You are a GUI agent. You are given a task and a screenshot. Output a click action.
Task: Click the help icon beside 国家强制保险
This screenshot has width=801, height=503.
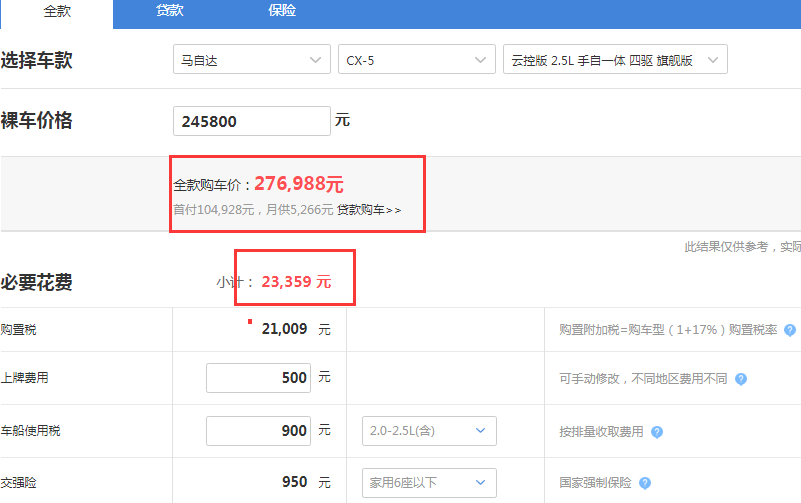point(645,483)
